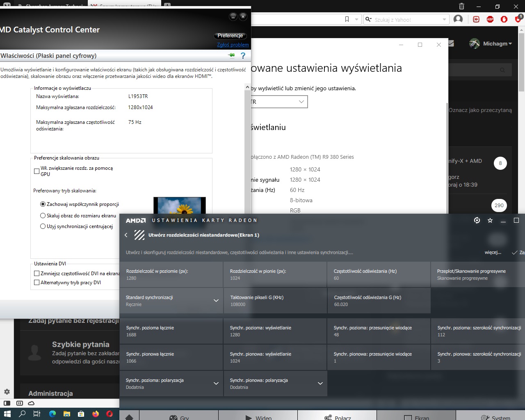525x420 pixels.
Task: Click 'więcej...' in Radeon Settings
Action: tap(493, 252)
